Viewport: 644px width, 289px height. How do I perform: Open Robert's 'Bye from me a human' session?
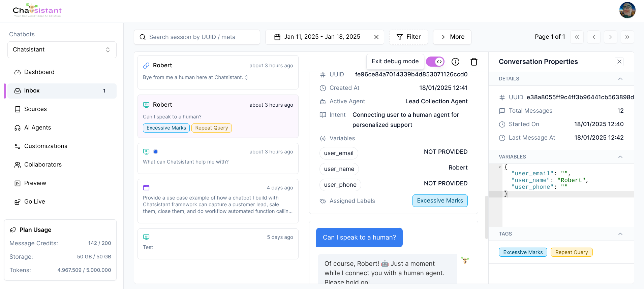click(218, 72)
